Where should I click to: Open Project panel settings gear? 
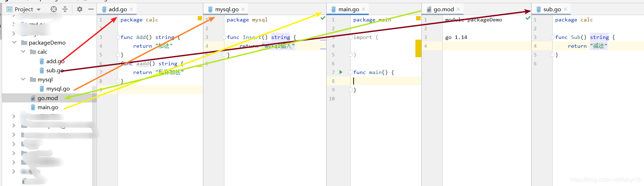pyautogui.click(x=80, y=9)
